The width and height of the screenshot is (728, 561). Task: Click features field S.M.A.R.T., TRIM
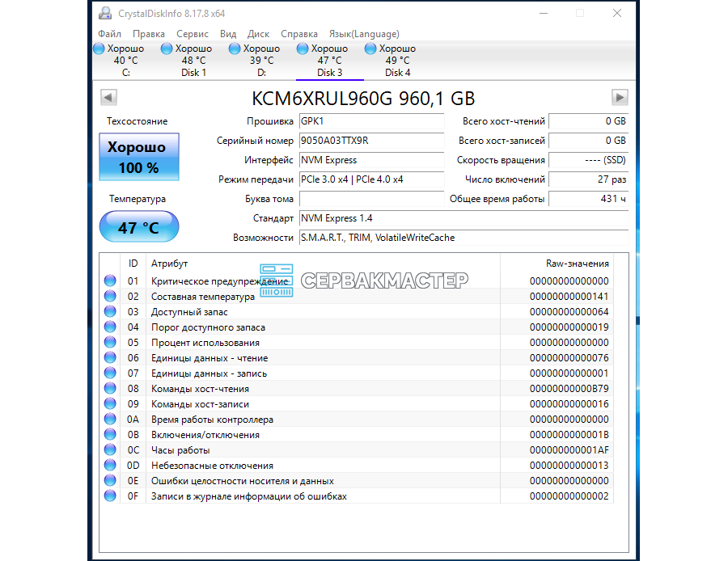(463, 238)
